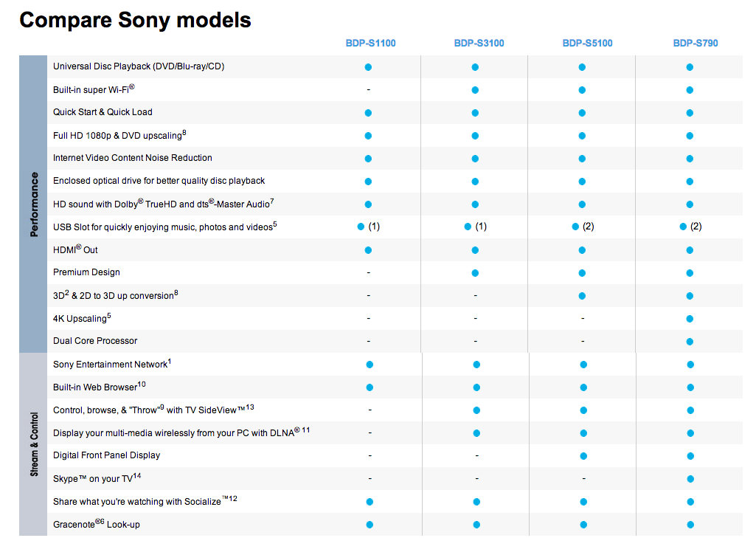756x552 pixels.
Task: Click the Compare Sony models heading
Action: (x=135, y=20)
